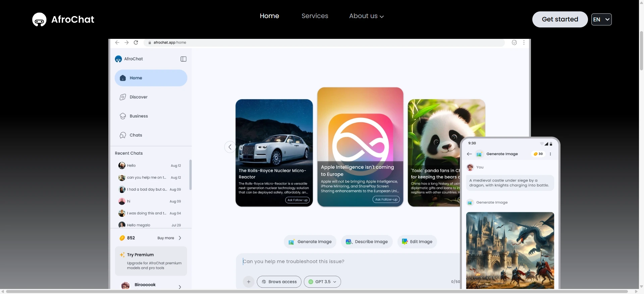Image resolution: width=644 pixels, height=294 pixels.
Task: Open the Rolls-Royce Nuclear Micro-Reactor card
Action: 274,153
